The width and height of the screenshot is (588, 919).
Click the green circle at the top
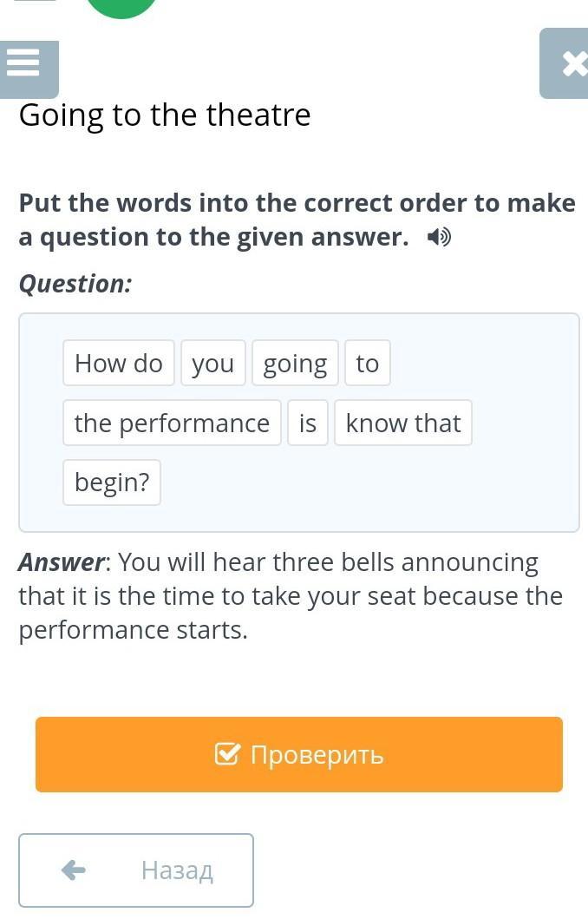pyautogui.click(x=121, y=8)
